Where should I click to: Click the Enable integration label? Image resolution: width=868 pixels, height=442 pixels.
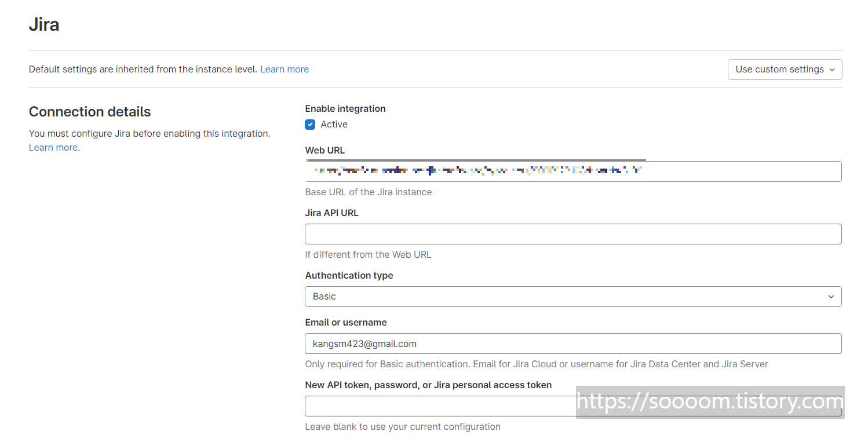(x=345, y=109)
